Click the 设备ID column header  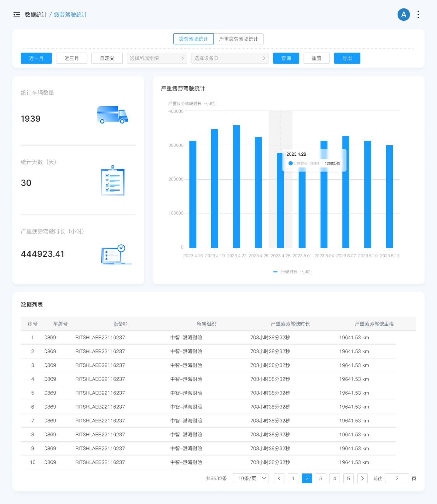coord(120,324)
